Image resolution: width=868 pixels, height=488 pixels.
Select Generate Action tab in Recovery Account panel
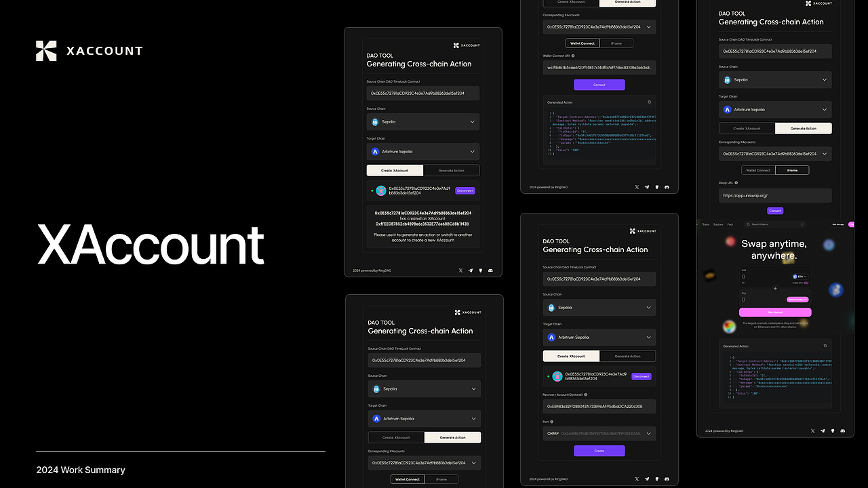point(627,356)
